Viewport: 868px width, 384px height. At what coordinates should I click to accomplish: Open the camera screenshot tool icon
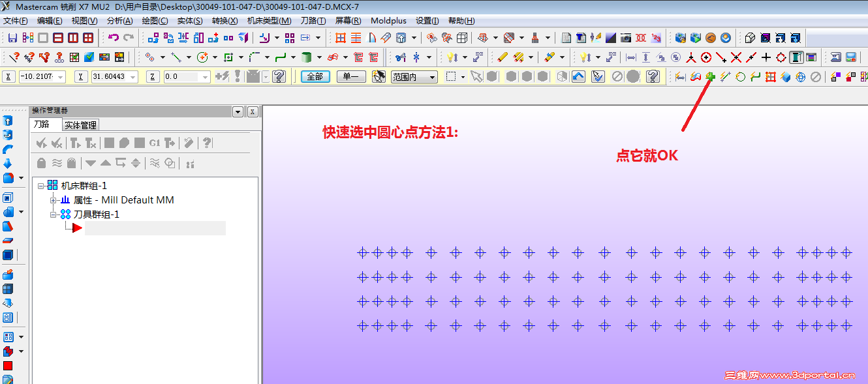coord(626,38)
